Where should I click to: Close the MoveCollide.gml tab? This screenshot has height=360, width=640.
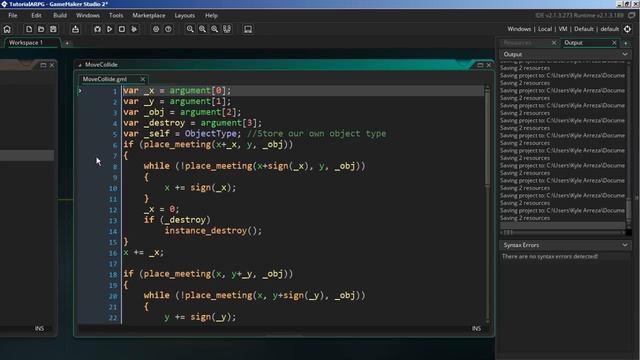click(x=142, y=79)
